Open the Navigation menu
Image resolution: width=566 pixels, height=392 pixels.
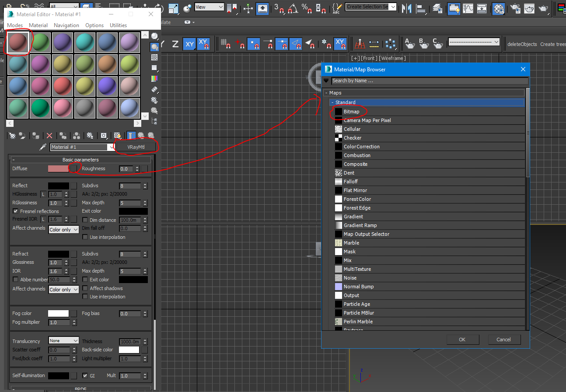[x=66, y=25]
